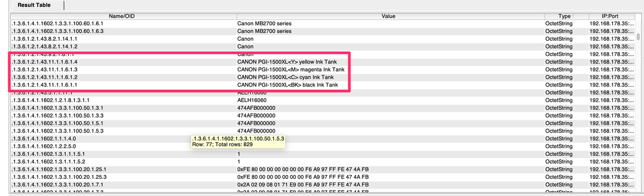The height and width of the screenshot is (196, 644).
Task: Click IP 192.168.178.35 in black Ink Tank row
Action: [612, 85]
